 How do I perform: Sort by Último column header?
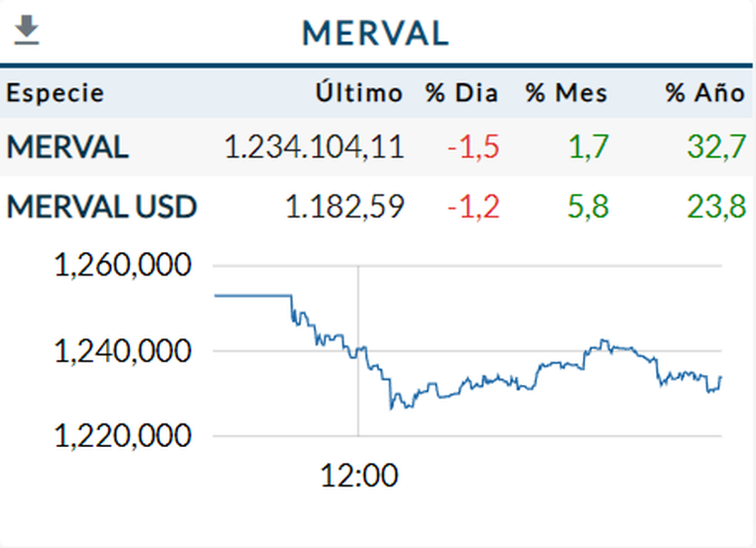(x=359, y=93)
